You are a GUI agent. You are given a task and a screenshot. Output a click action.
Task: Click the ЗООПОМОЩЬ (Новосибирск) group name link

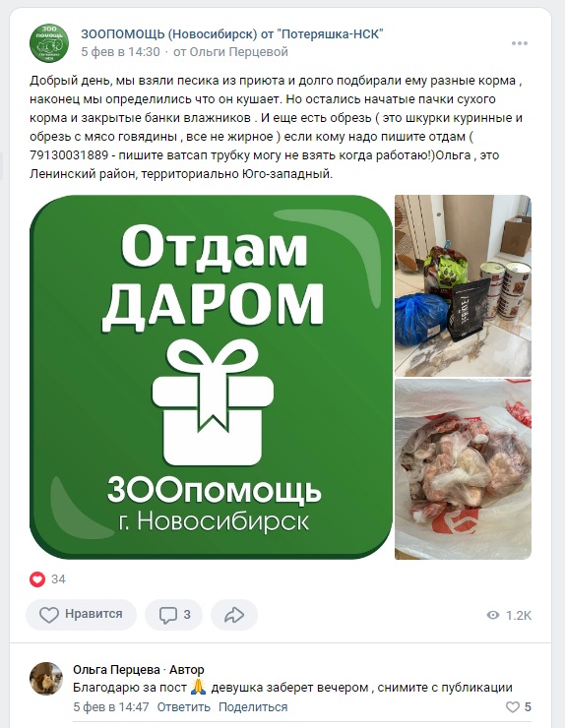click(x=232, y=33)
